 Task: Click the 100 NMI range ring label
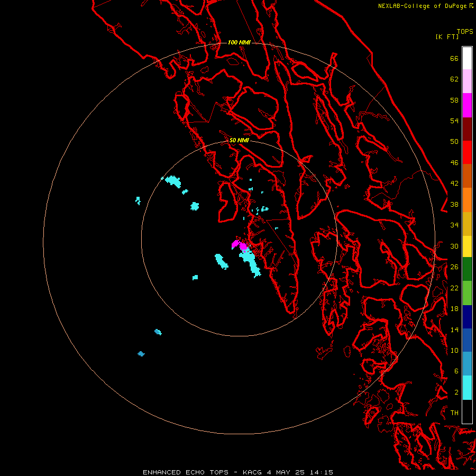(x=239, y=42)
